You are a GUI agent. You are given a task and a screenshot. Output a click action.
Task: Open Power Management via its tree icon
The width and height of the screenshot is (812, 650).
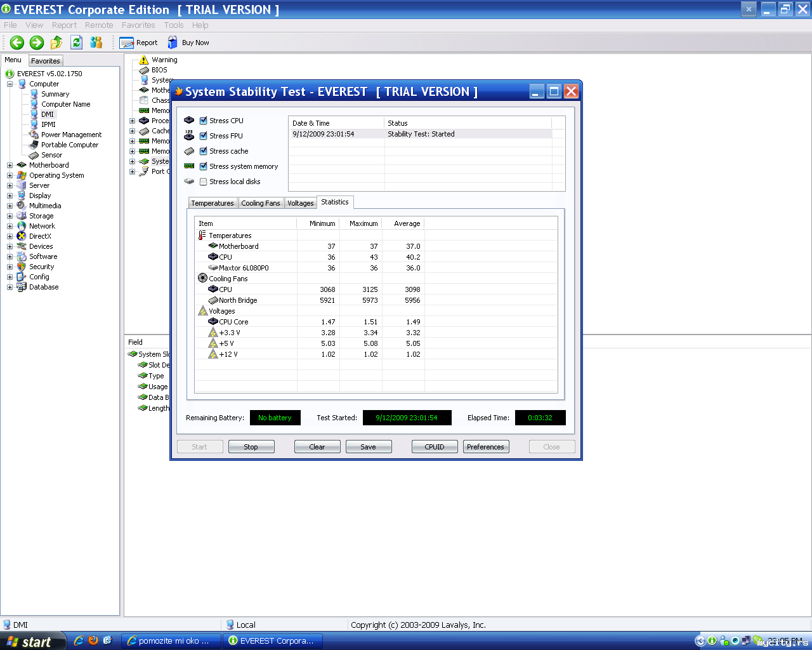(35, 135)
